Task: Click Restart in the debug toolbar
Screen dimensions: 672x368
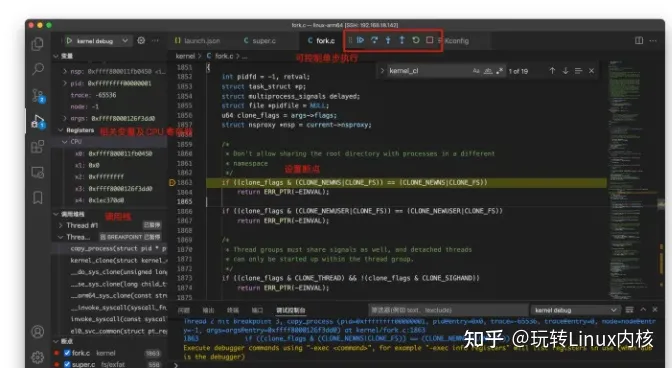Action: click(x=416, y=40)
